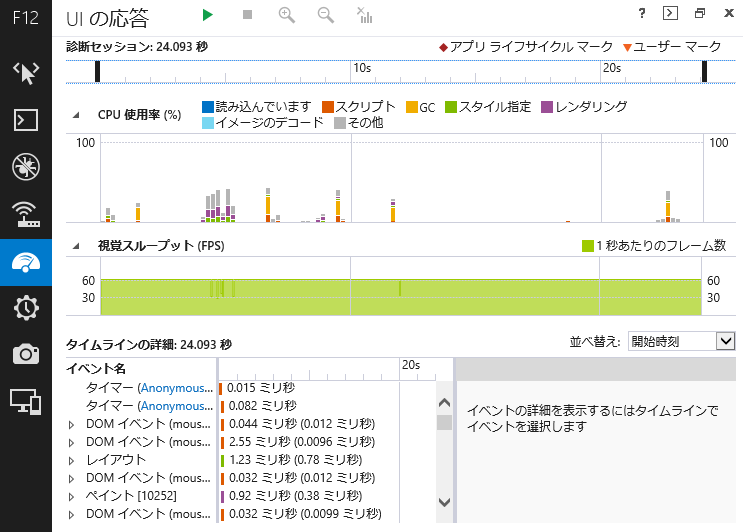This screenshot has height=532, width=743.
Task: Stop profiling session with the square button
Action: [x=247, y=15]
